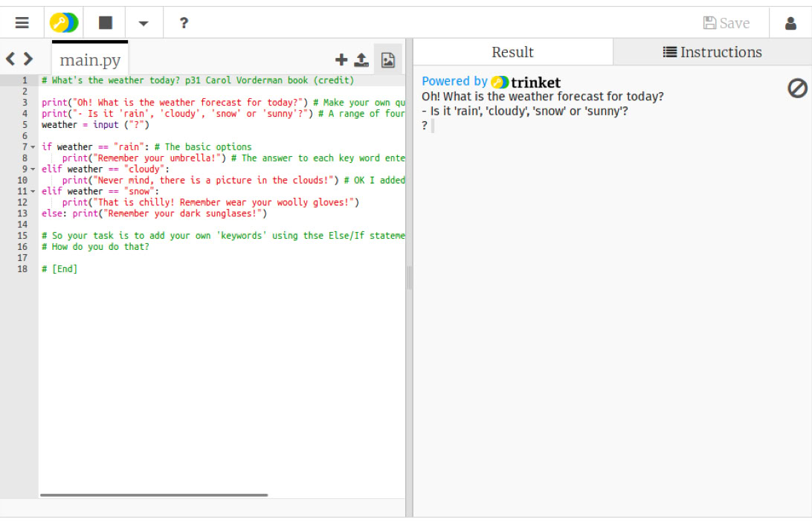Collapse the code fold at line 9
This screenshot has height=522, width=812.
(x=33, y=170)
